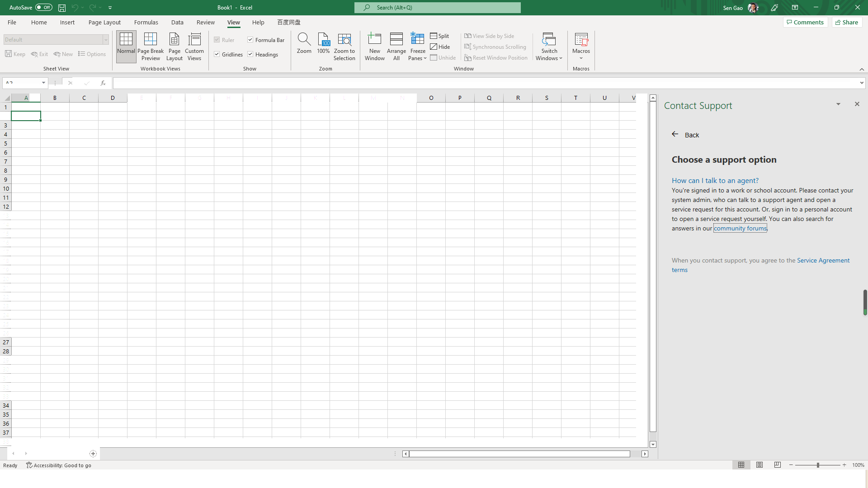The height and width of the screenshot is (488, 868).
Task: Click Arrange All windows
Action: 396,47
